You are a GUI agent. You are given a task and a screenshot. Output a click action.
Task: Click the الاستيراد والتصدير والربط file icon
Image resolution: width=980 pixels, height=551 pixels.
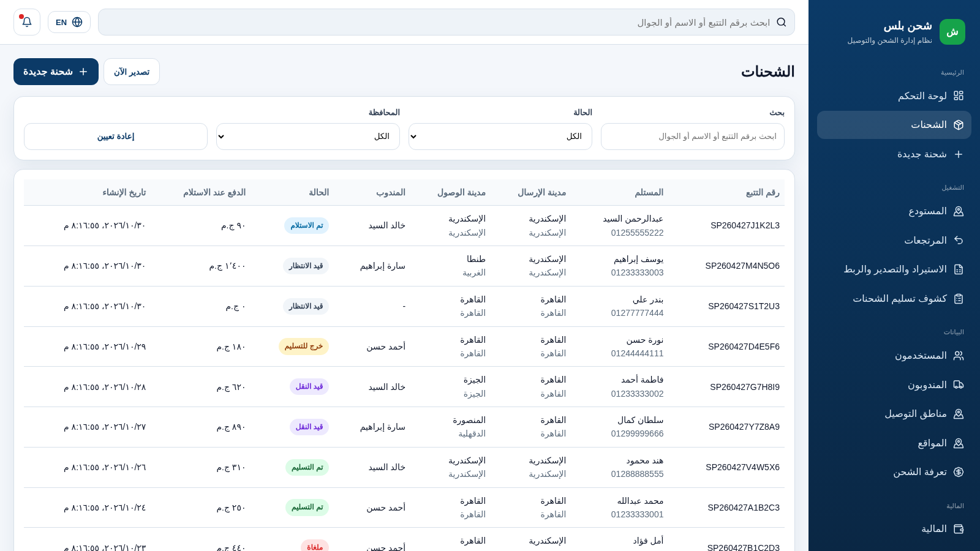(x=959, y=269)
